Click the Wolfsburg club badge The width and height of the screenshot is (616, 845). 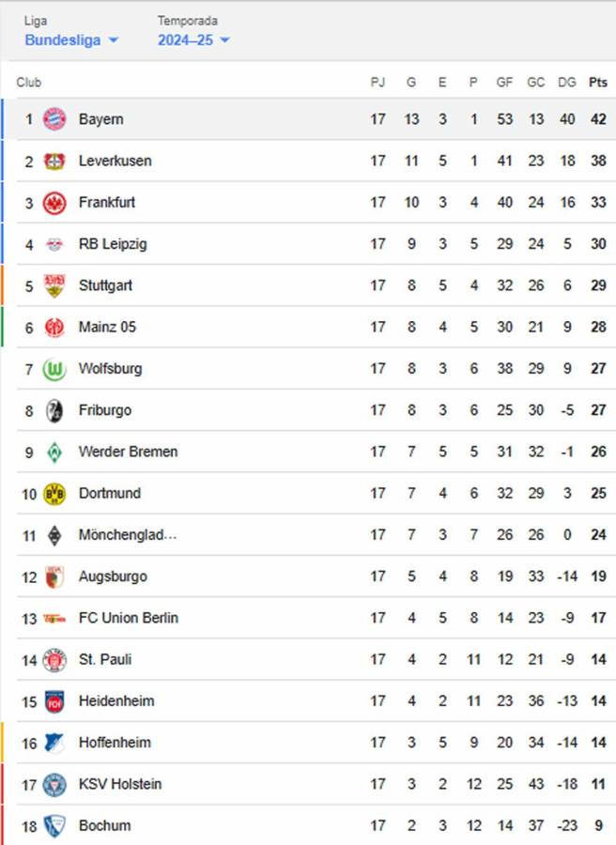54,368
